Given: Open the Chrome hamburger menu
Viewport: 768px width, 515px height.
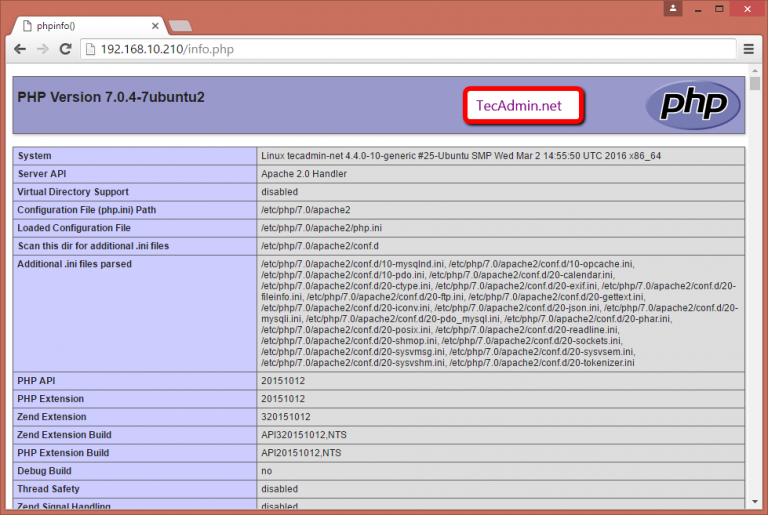Looking at the screenshot, I should pyautogui.click(x=748, y=48).
